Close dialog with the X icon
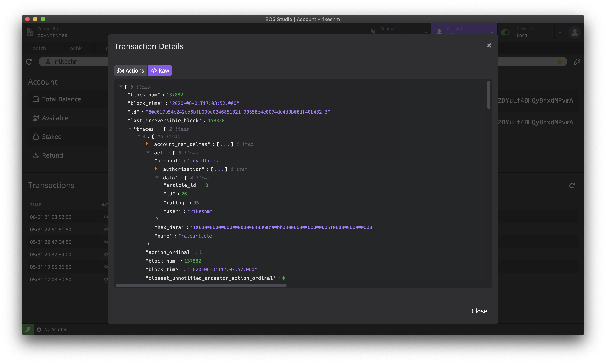Screen dimensions: 606x364 click(489, 45)
